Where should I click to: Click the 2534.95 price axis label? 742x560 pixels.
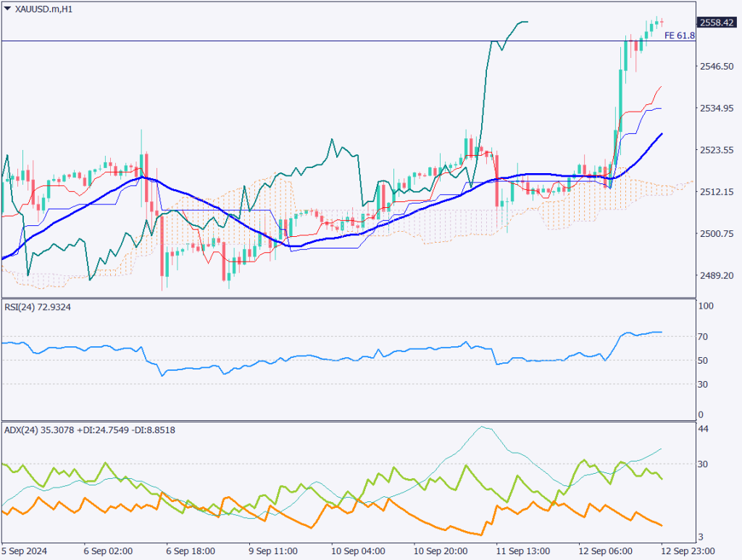coord(716,109)
